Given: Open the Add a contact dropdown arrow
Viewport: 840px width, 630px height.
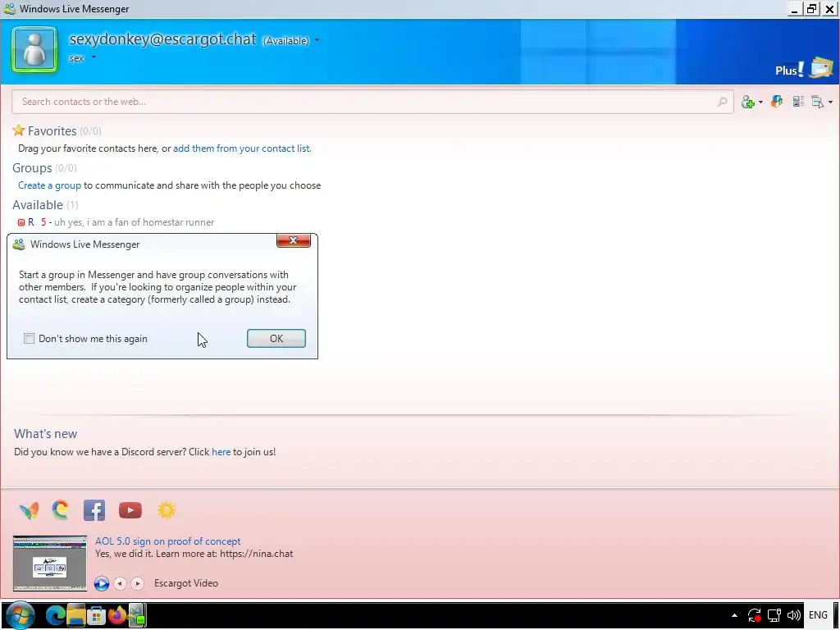Looking at the screenshot, I should coord(760,102).
